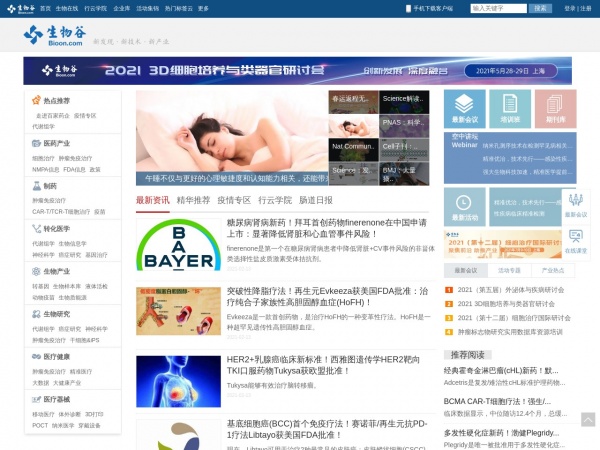Select the PNAS：科学.. carousel thumbnail
This screenshot has width=600, height=450.
click(404, 126)
